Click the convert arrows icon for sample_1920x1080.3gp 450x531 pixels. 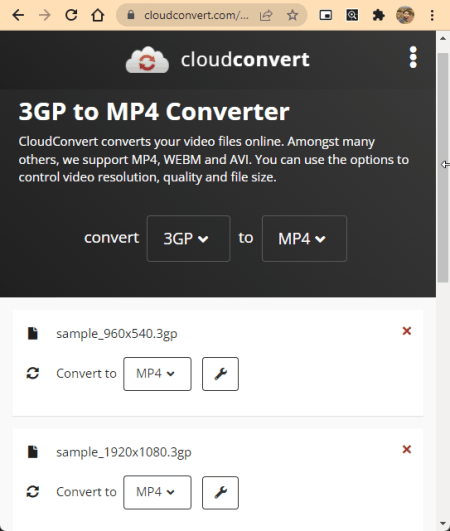[x=33, y=491]
